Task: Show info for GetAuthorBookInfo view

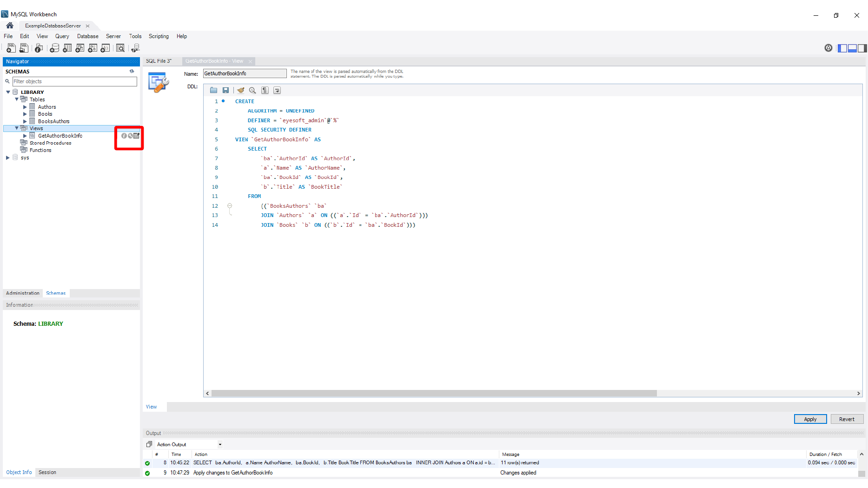Action: (124, 136)
